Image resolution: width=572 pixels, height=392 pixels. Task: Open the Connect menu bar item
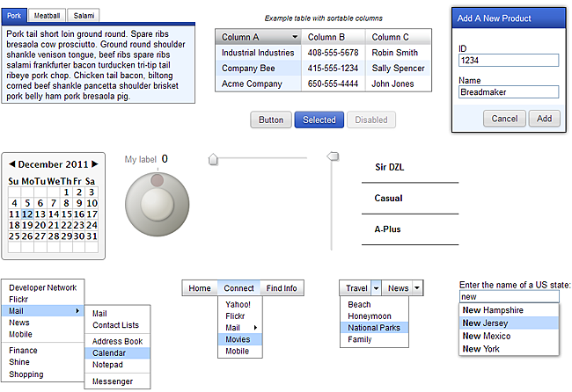click(x=239, y=288)
